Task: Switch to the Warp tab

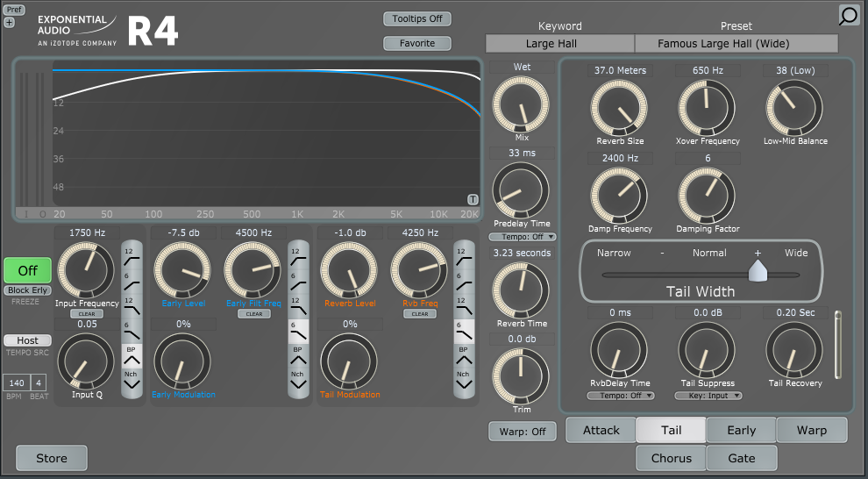Action: [x=812, y=430]
